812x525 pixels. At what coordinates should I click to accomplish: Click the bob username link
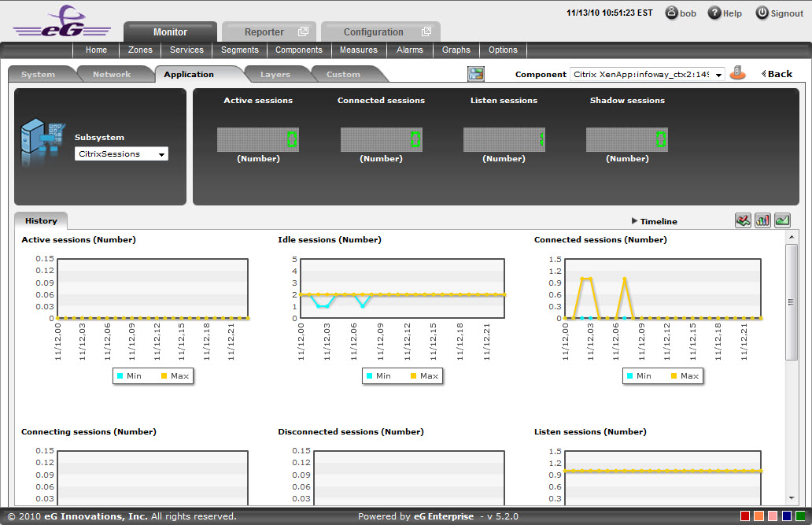[688, 13]
